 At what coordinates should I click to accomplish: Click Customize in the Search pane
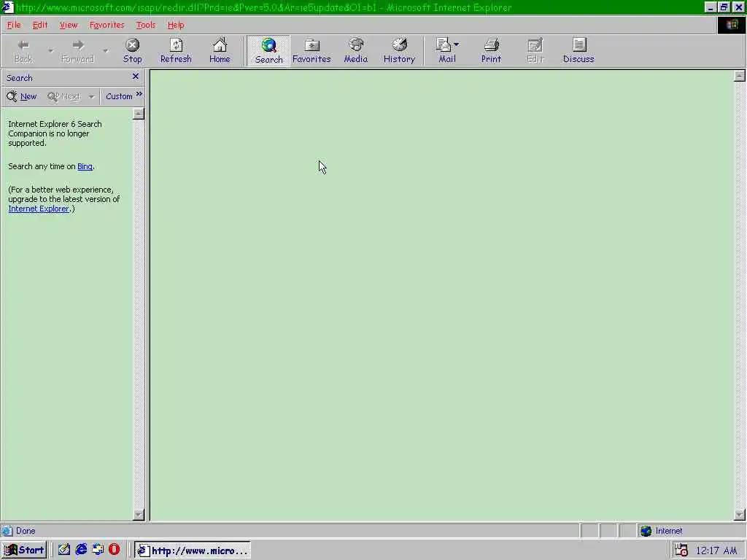click(x=119, y=96)
